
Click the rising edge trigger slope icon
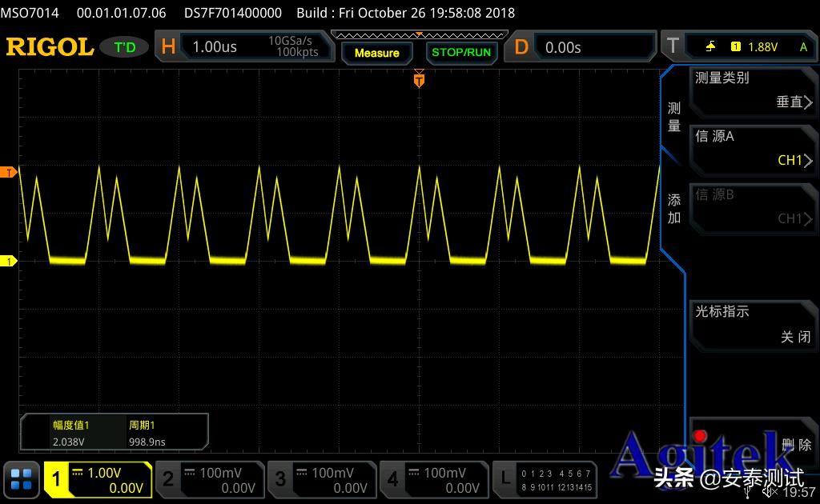point(710,46)
